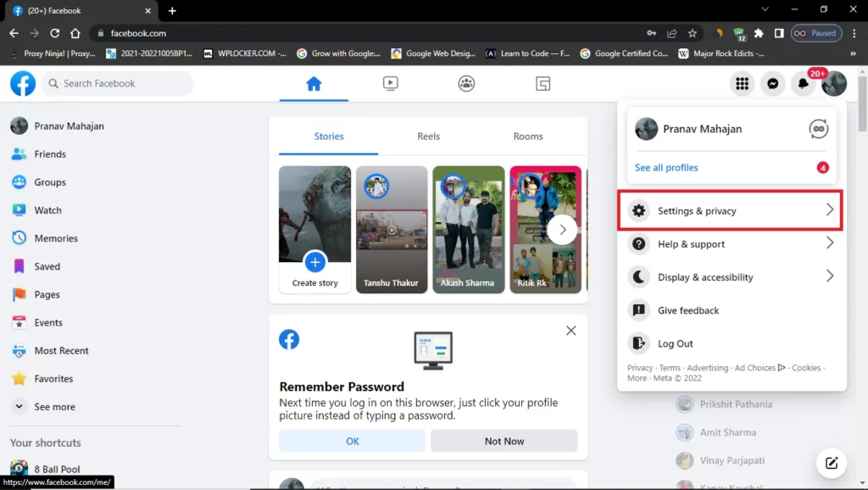Open the Gaming icon in top navigation
This screenshot has height=490, width=868.
click(x=543, y=84)
